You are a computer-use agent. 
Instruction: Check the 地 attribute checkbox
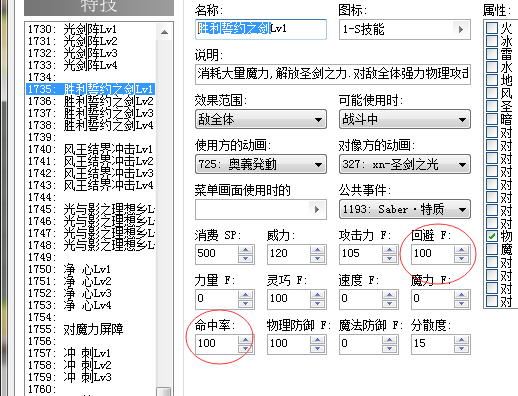(492, 80)
